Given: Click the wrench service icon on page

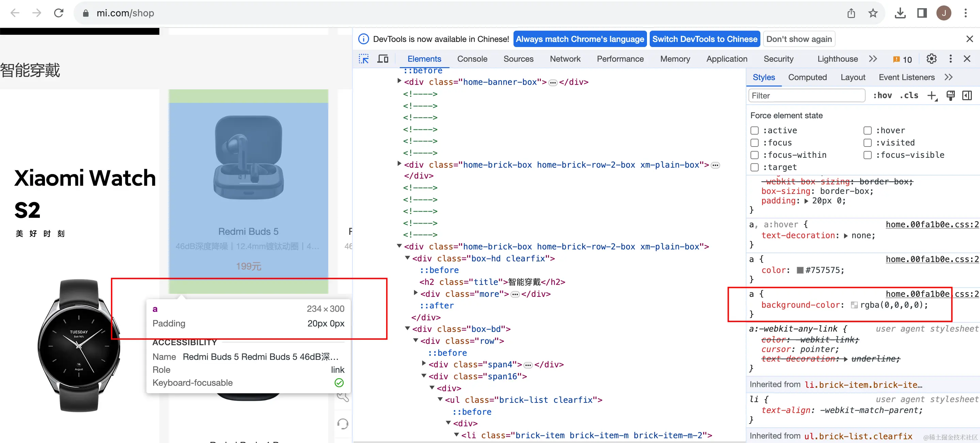Looking at the screenshot, I should coord(343,397).
